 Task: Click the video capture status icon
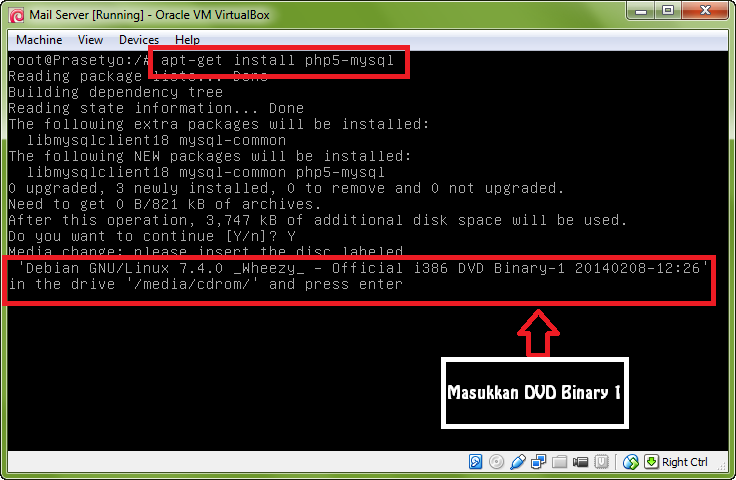[x=580, y=462]
